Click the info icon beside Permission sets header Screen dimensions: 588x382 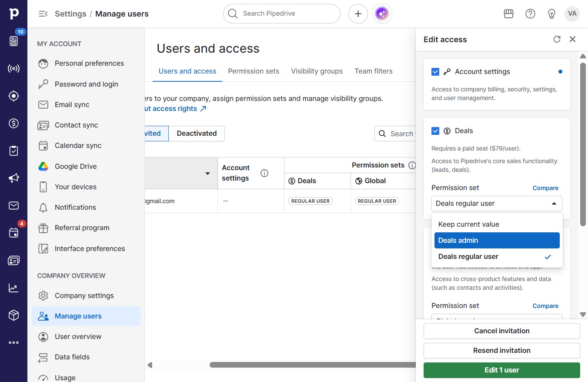pyautogui.click(x=412, y=165)
